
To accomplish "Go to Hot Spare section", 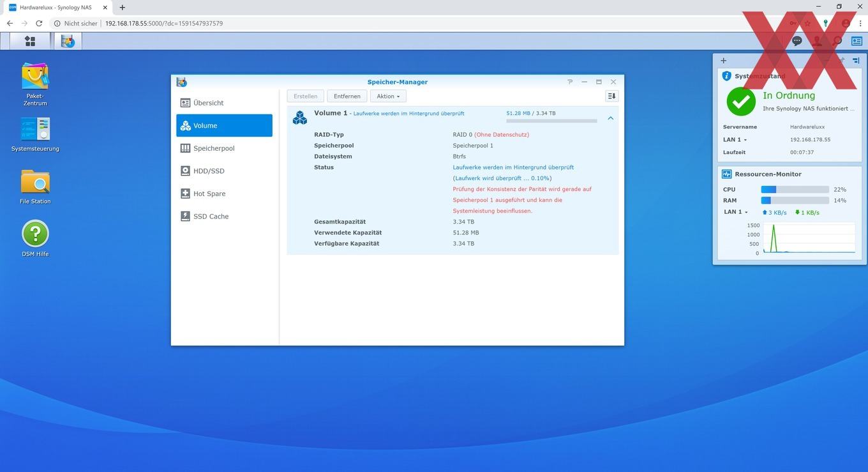I will pyautogui.click(x=224, y=194).
